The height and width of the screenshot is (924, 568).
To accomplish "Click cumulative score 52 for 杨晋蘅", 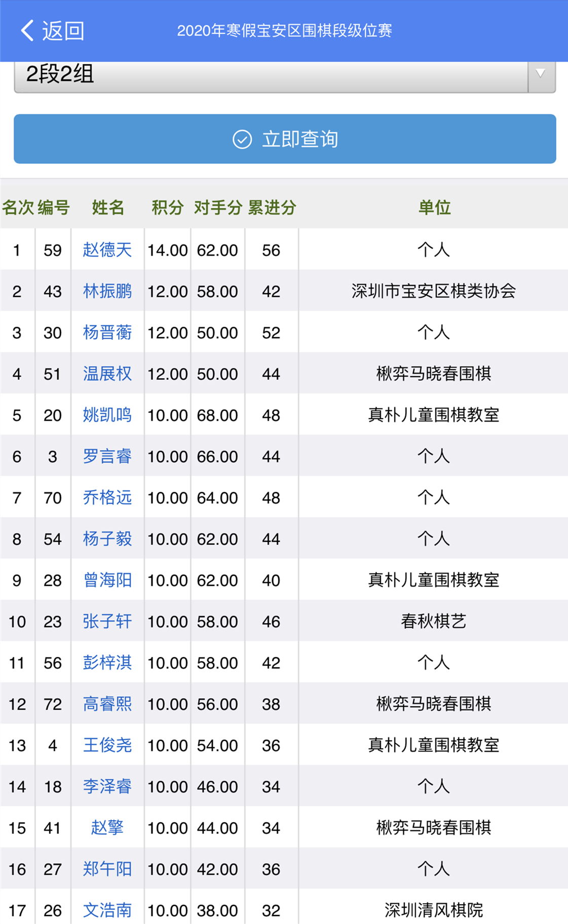I will point(271,333).
